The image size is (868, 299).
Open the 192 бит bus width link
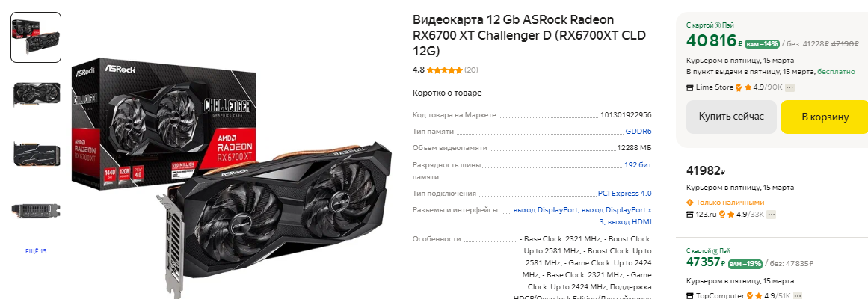(638, 165)
